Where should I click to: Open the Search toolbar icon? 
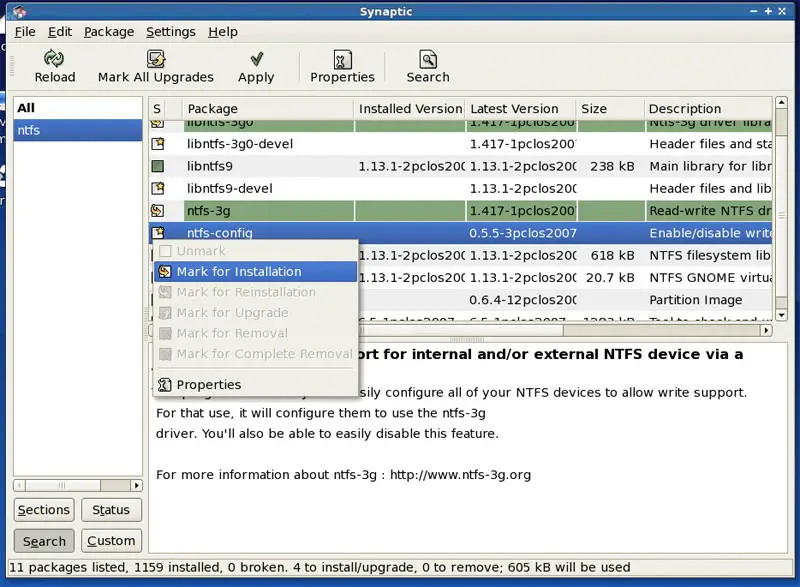tap(428, 60)
